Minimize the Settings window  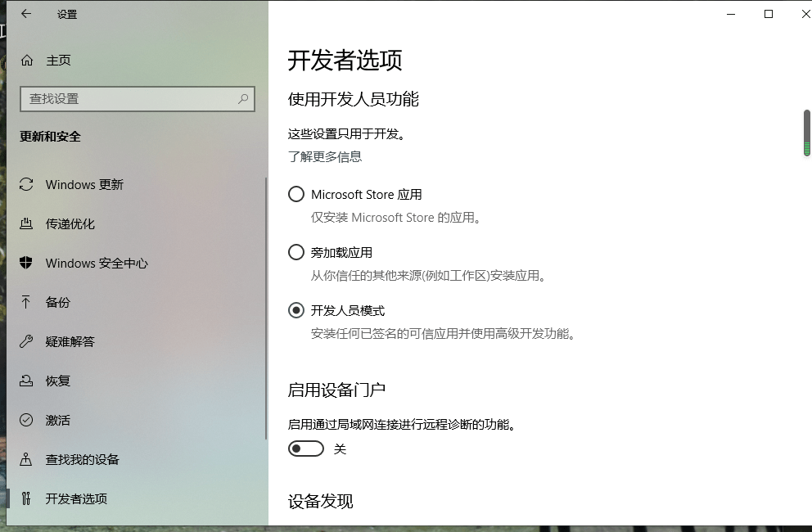click(731, 14)
